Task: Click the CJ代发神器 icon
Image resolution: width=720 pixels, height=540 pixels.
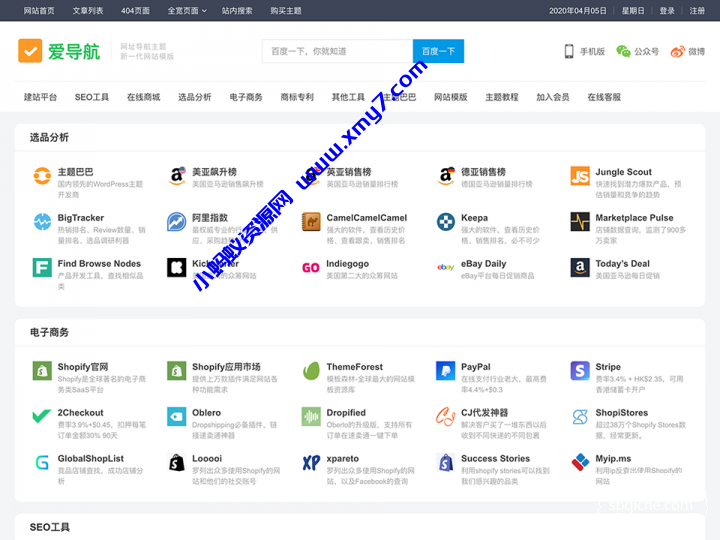Action: (x=445, y=416)
